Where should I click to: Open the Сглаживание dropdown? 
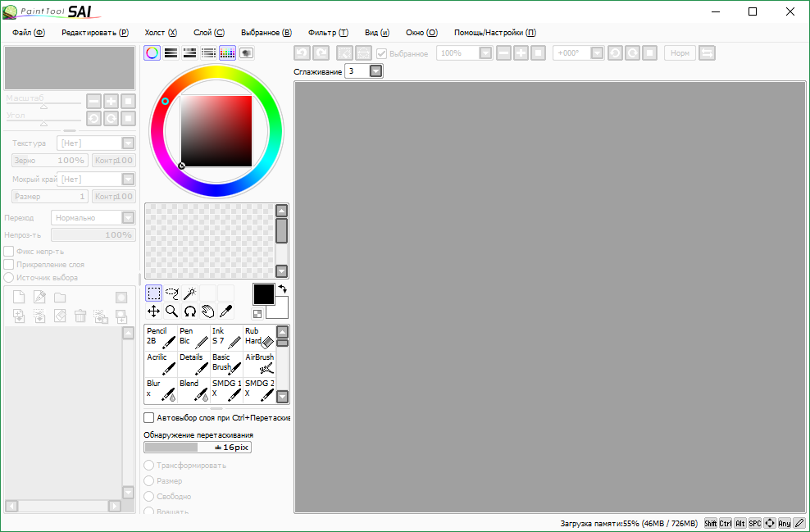pyautogui.click(x=376, y=71)
